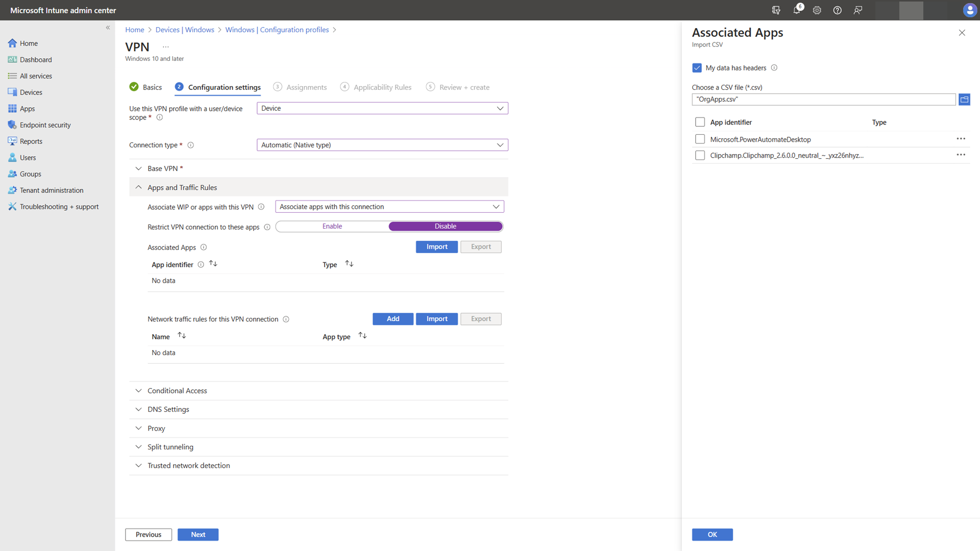This screenshot has width=980, height=551.
Task: Click the help question mark icon
Action: click(x=837, y=10)
